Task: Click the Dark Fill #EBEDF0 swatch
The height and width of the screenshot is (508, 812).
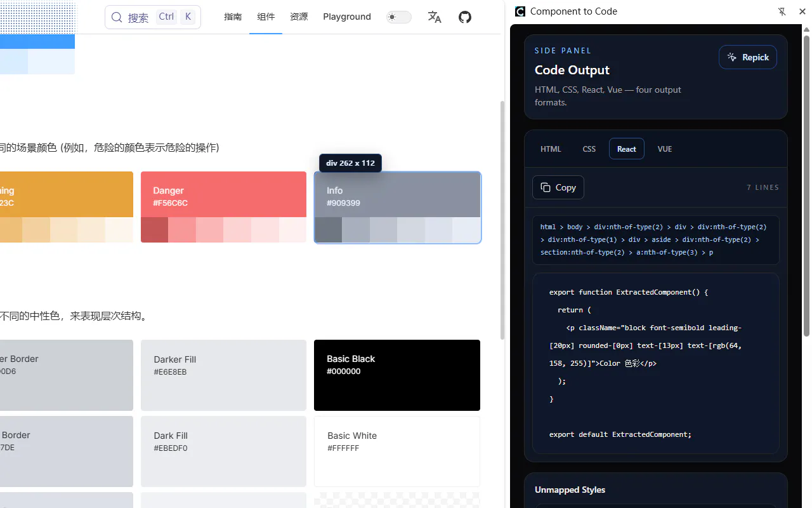Action: 223,451
